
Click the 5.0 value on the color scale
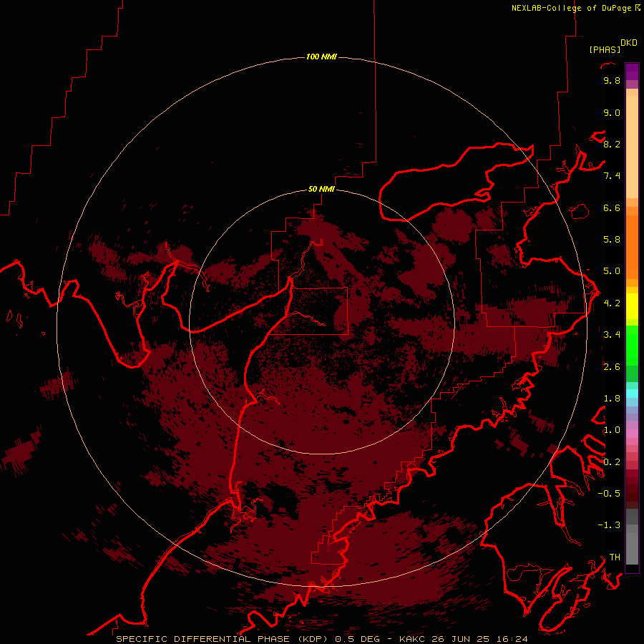pyautogui.click(x=612, y=271)
